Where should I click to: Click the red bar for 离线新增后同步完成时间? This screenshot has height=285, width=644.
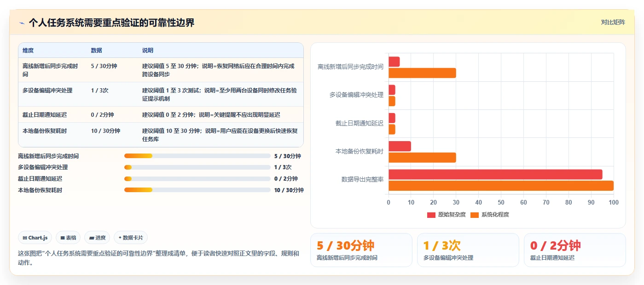394,62
